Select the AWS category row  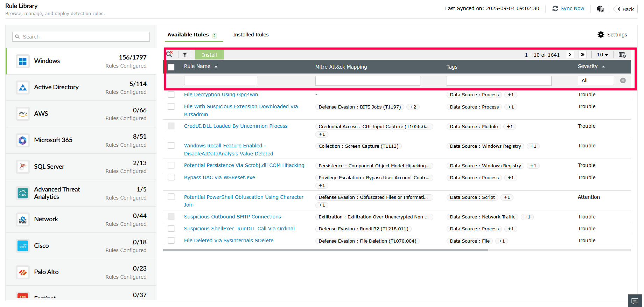click(x=81, y=114)
